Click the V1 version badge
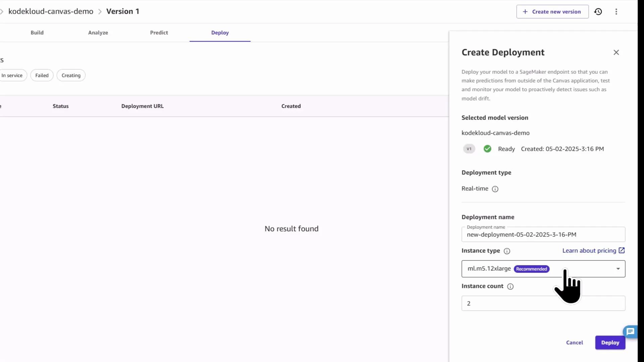This screenshot has height=362, width=644. [469, 148]
